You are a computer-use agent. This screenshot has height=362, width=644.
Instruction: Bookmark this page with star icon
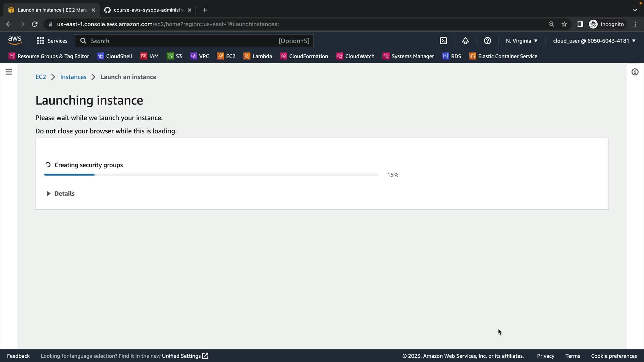pos(564,24)
